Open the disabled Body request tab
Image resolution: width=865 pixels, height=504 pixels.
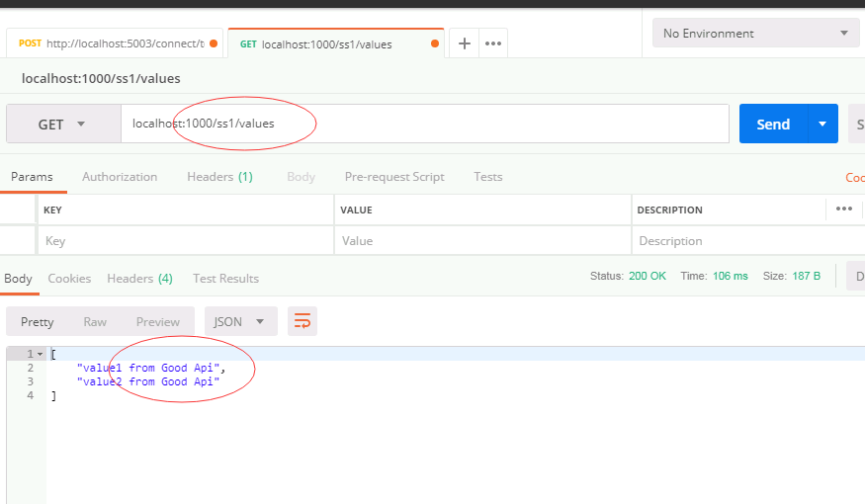pyautogui.click(x=301, y=177)
